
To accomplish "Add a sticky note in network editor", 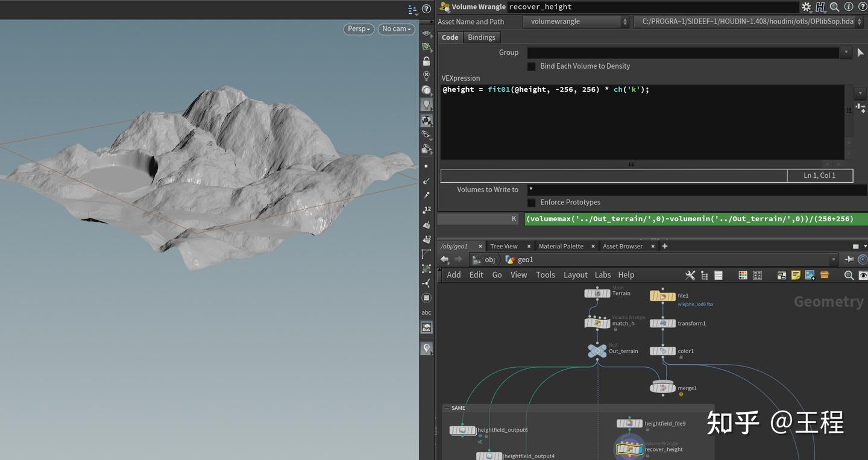I will (x=796, y=275).
